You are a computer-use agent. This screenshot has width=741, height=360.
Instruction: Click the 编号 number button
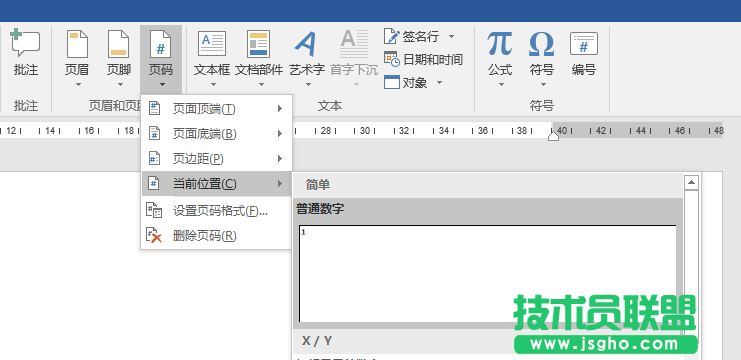pos(584,53)
